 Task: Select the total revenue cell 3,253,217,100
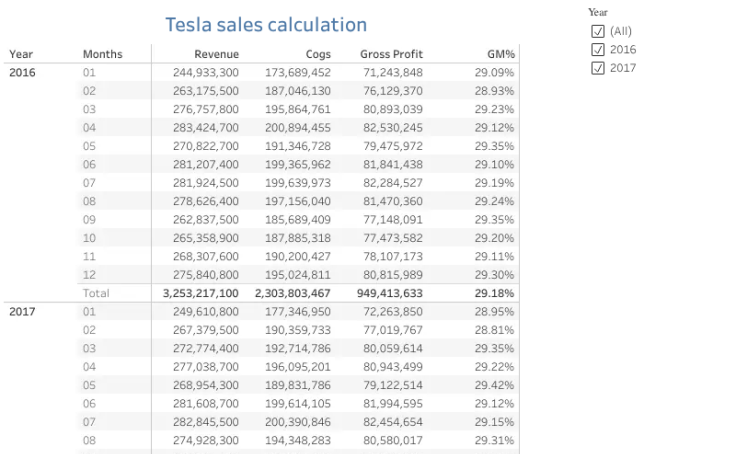coord(200,293)
